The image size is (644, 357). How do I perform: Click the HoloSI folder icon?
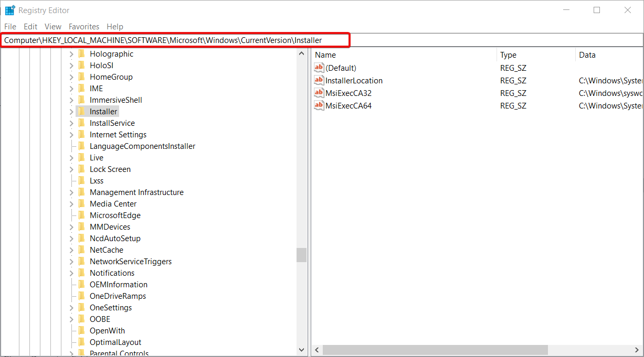pos(81,65)
